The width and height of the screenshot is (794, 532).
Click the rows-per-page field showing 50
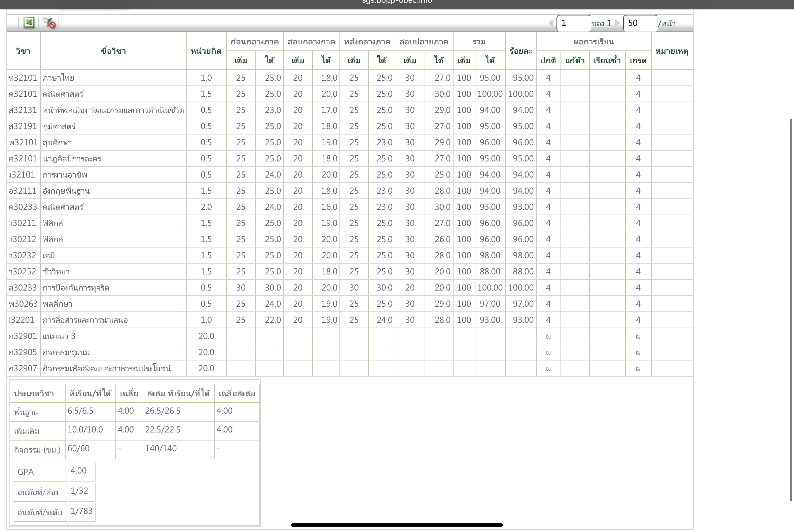click(x=640, y=23)
